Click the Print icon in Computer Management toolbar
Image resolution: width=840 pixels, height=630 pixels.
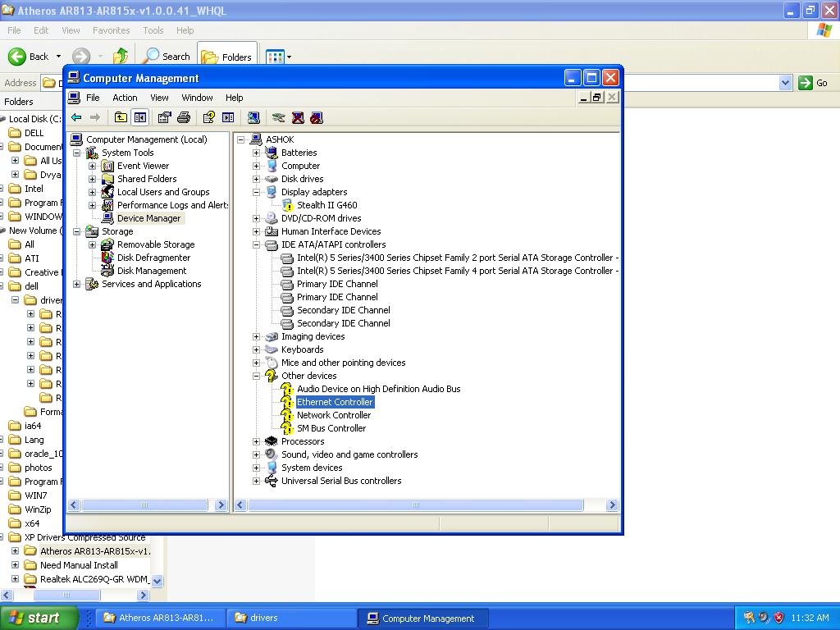point(184,118)
